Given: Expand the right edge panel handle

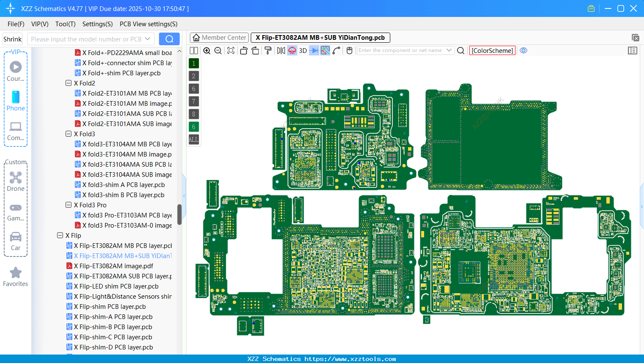Looking at the screenshot, I should pyautogui.click(x=642, y=206).
